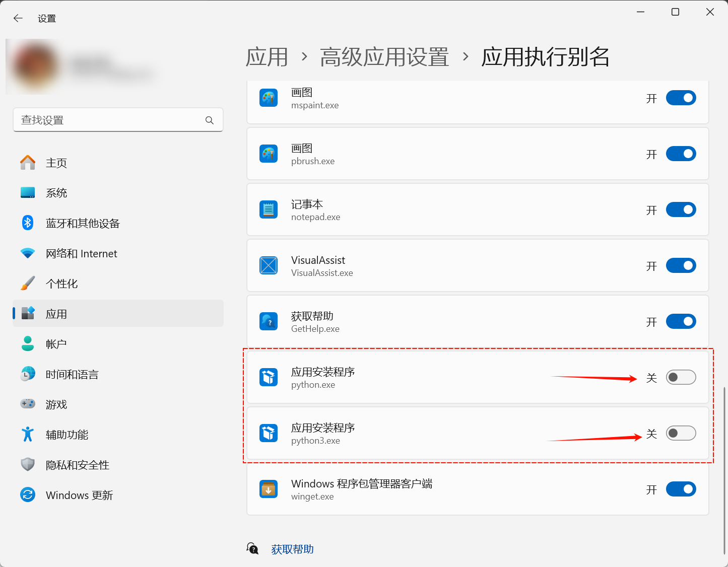Select the 系统 icon in the sidebar
This screenshot has width=728, height=567.
pyautogui.click(x=27, y=192)
